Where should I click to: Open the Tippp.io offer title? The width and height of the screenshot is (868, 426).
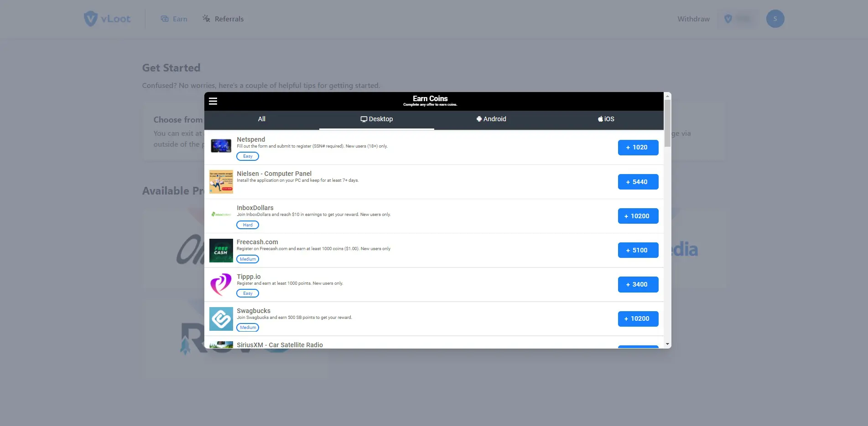(249, 277)
